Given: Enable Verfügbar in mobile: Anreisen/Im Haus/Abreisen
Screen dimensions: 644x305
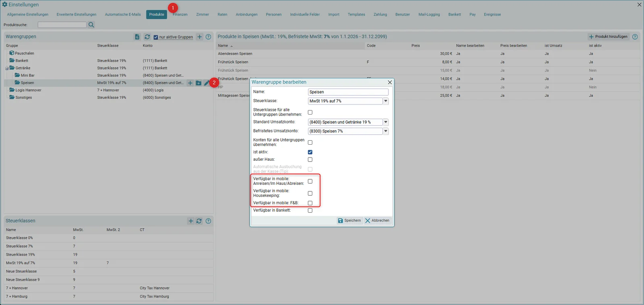Looking at the screenshot, I should point(310,181).
